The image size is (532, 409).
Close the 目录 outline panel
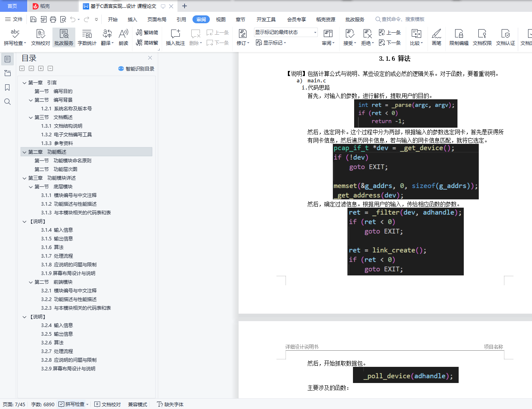(x=150, y=58)
